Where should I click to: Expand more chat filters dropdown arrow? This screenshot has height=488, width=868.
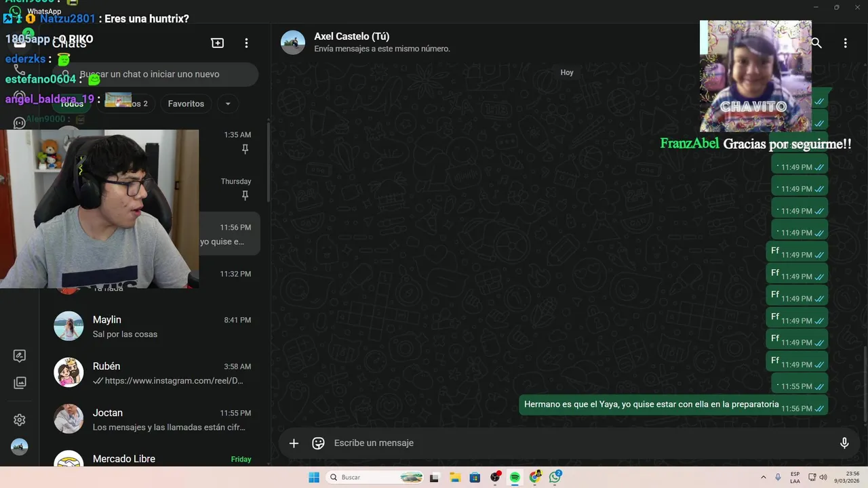coord(228,104)
